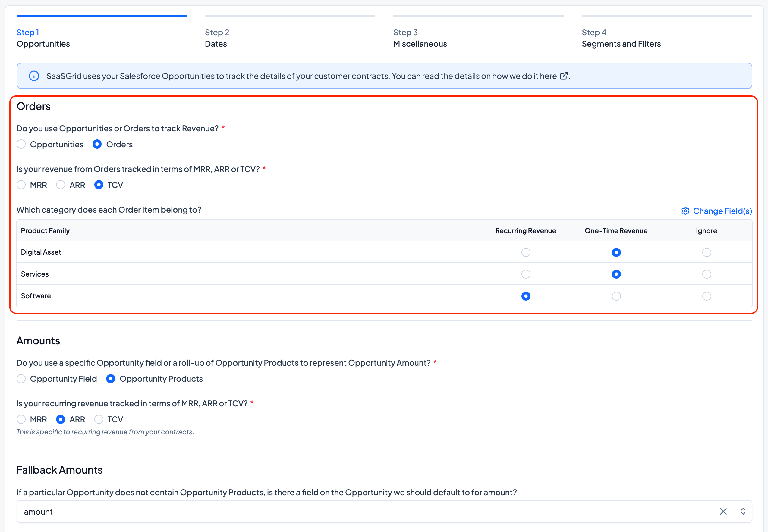Mark Digital Asset as Recurring Revenue
This screenshot has width=768, height=532.
(x=526, y=253)
